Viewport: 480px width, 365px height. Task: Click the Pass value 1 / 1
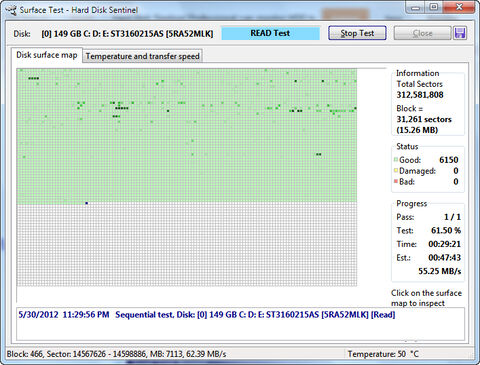[x=452, y=217]
